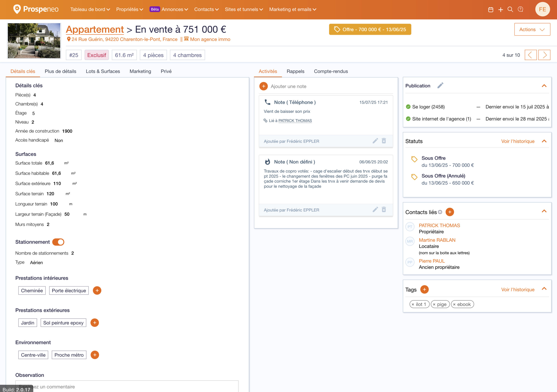Screen dimensions: 557x392
Task: Go to next property arrow
Action: click(544, 55)
